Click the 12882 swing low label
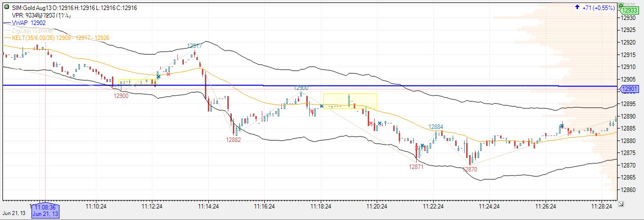Screen dimensions: 644x220 coord(233,140)
